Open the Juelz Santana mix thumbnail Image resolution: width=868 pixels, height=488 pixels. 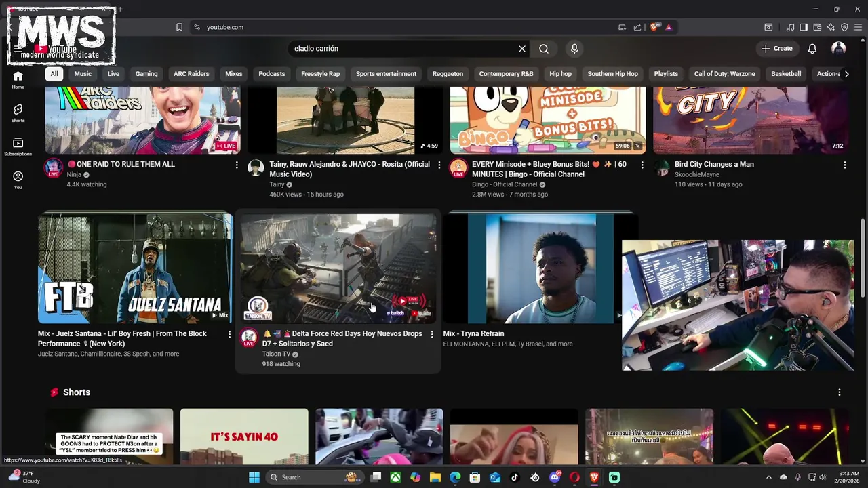coord(136,268)
